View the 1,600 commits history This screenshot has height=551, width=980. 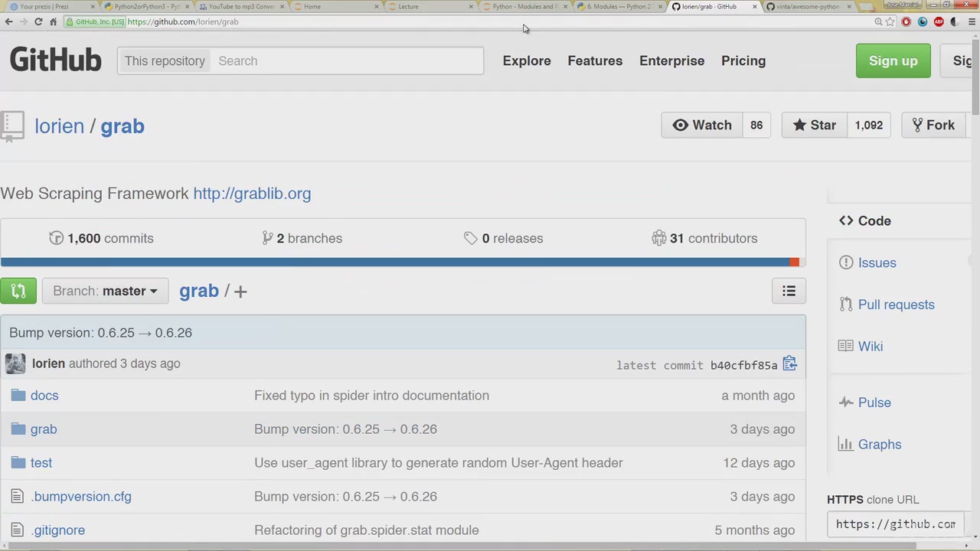[x=101, y=238]
